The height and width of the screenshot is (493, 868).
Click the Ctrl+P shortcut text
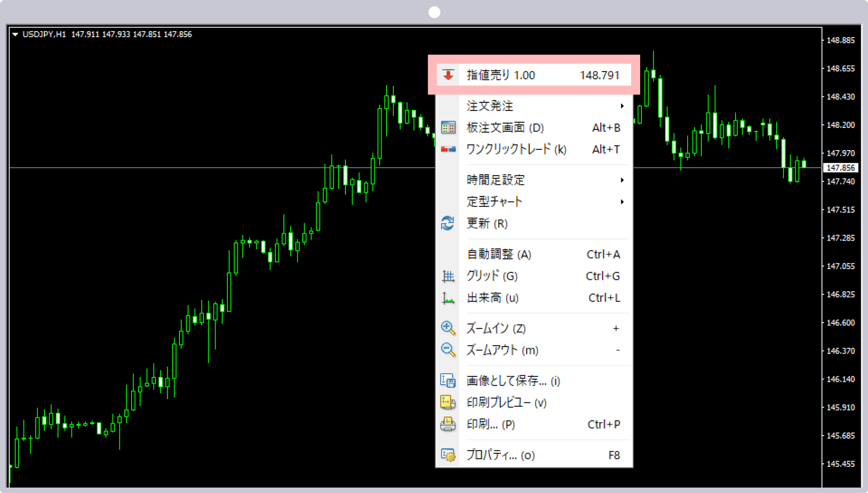(x=604, y=424)
